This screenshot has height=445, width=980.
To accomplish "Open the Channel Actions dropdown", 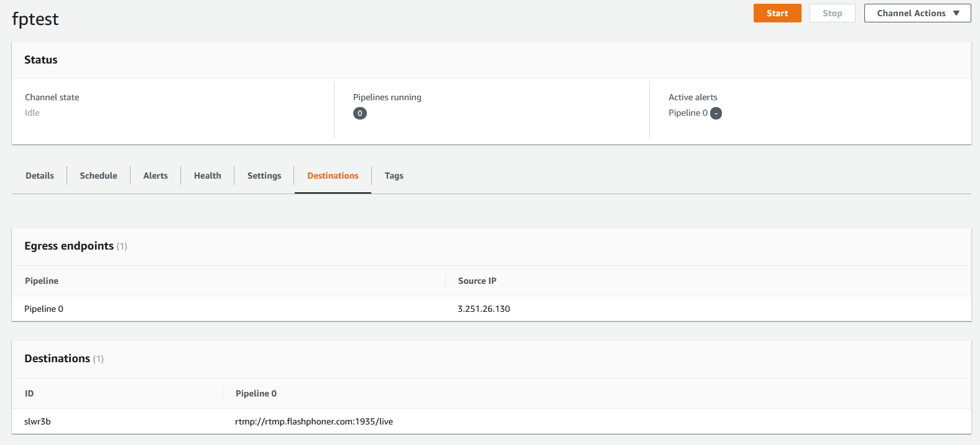I will (x=917, y=13).
